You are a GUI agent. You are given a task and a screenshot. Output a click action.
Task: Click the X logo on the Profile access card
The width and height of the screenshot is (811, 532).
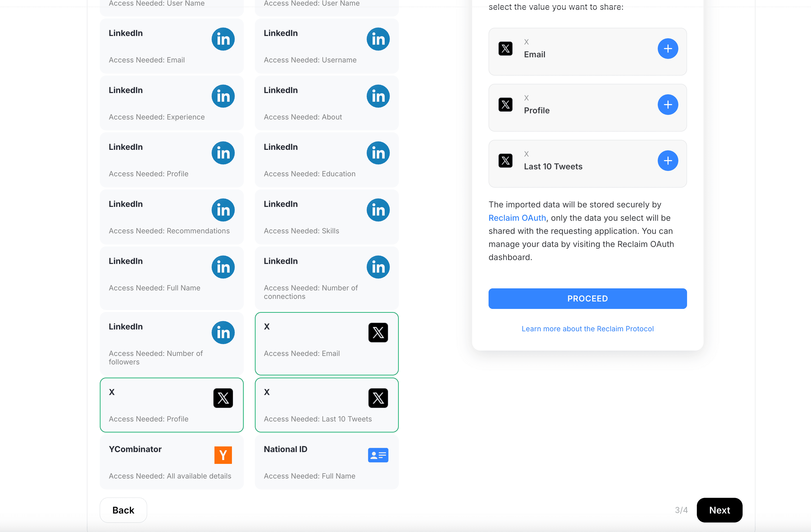tap(223, 398)
